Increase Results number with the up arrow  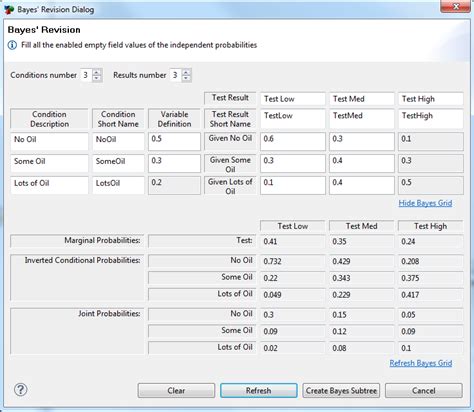186,72
